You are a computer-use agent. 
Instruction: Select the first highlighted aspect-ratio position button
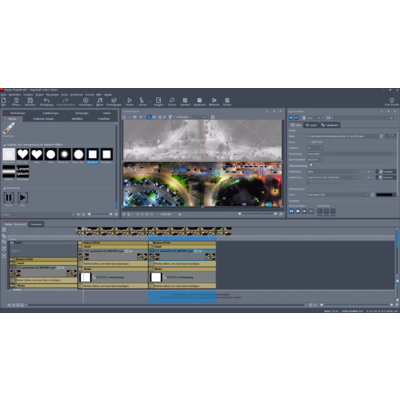click(x=291, y=211)
